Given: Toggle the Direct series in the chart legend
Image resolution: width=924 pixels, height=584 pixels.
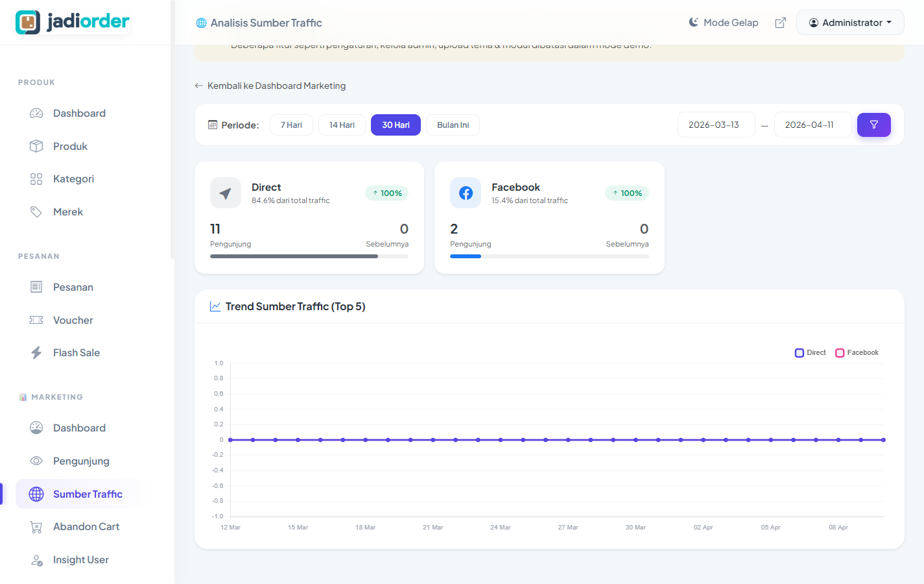Looking at the screenshot, I should coord(810,352).
